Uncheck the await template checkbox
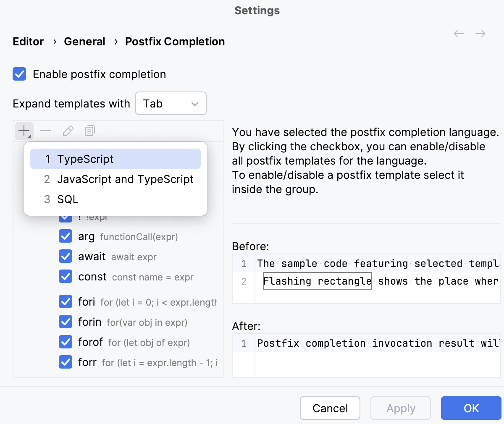Image resolution: width=504 pixels, height=424 pixels. pos(66,256)
